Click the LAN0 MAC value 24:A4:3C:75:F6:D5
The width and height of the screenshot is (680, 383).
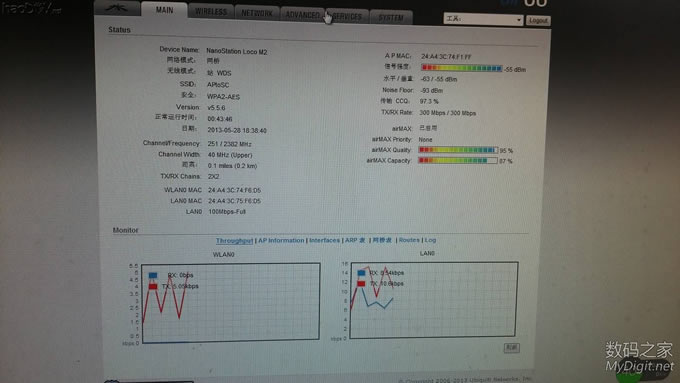[235, 201]
